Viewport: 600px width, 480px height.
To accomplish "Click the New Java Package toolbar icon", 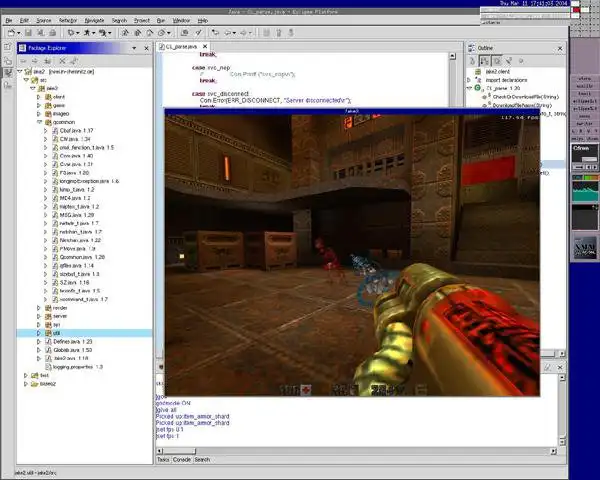I will [x=137, y=33].
